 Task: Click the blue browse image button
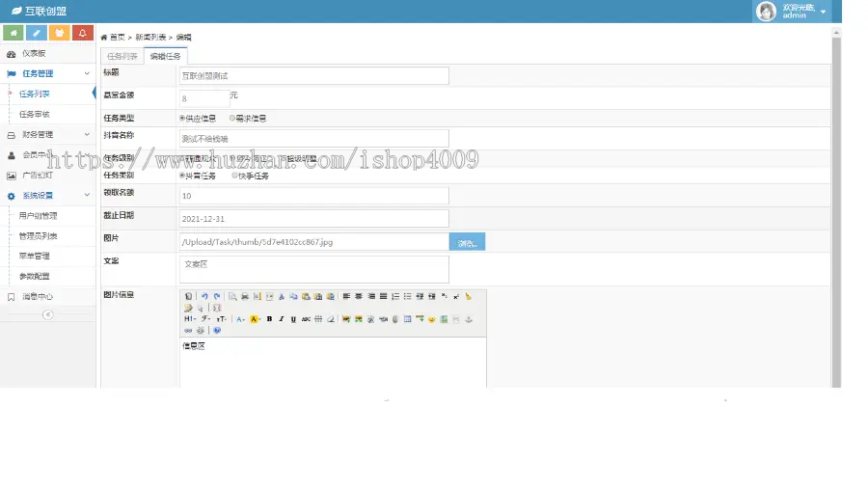click(x=467, y=242)
